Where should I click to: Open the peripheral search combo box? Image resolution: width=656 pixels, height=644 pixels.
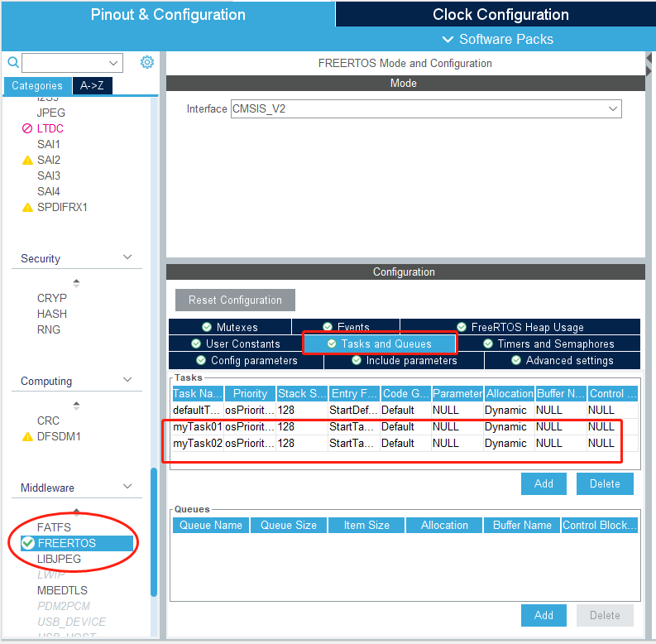point(72,63)
